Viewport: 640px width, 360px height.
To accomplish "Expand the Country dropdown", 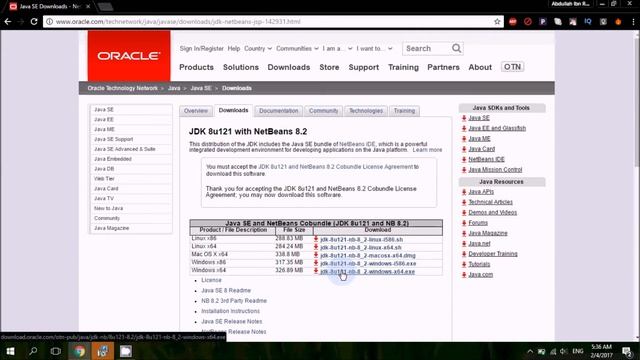I will (x=258, y=49).
